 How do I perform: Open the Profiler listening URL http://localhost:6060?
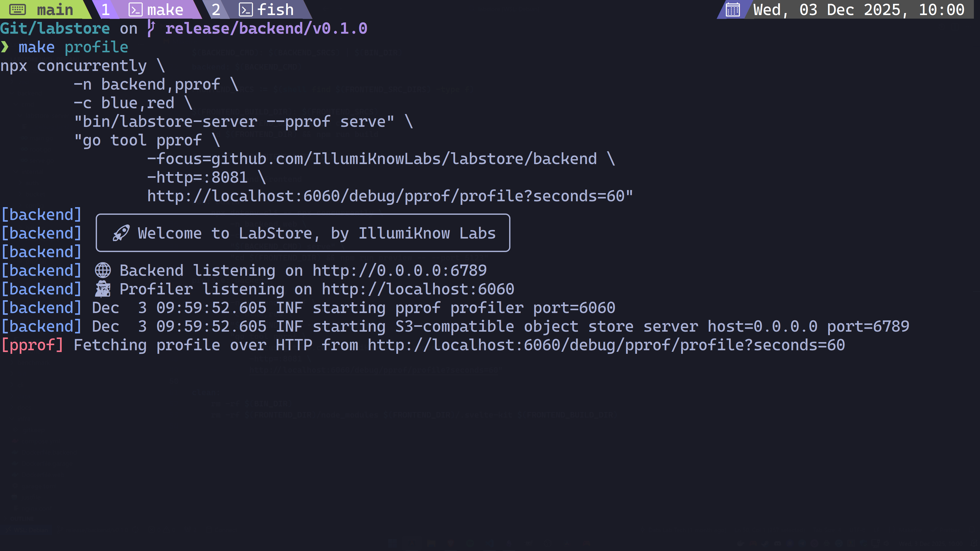(418, 289)
